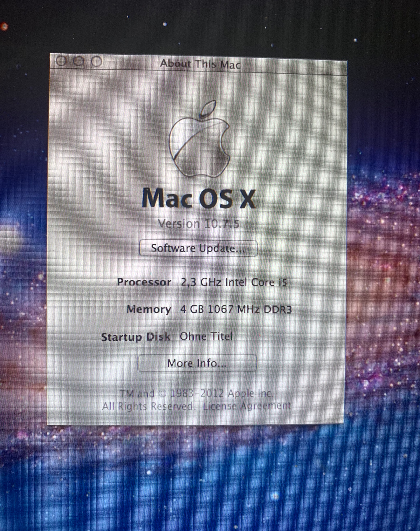Viewport: 420px width, 531px height.
Task: Click the startup disk name Ohne Titel
Action: 206,337
